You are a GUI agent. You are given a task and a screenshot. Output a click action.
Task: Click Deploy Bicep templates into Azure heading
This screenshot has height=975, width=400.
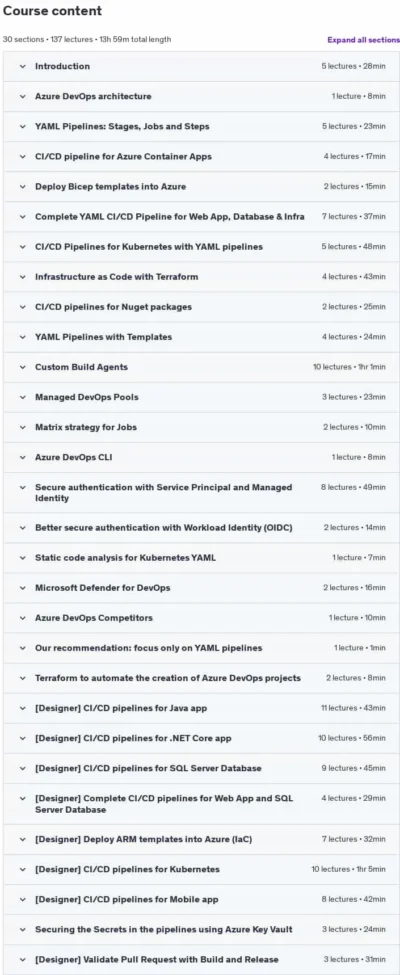(110, 187)
